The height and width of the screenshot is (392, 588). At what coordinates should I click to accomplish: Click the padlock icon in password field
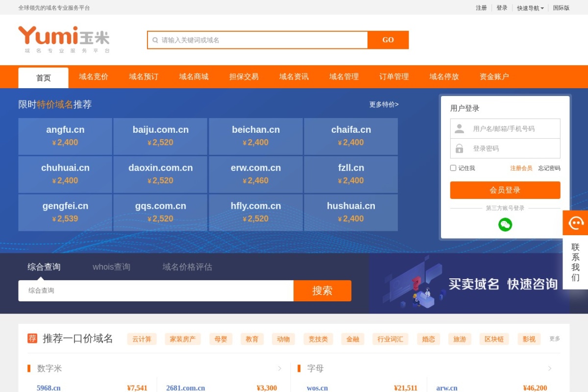tap(459, 148)
